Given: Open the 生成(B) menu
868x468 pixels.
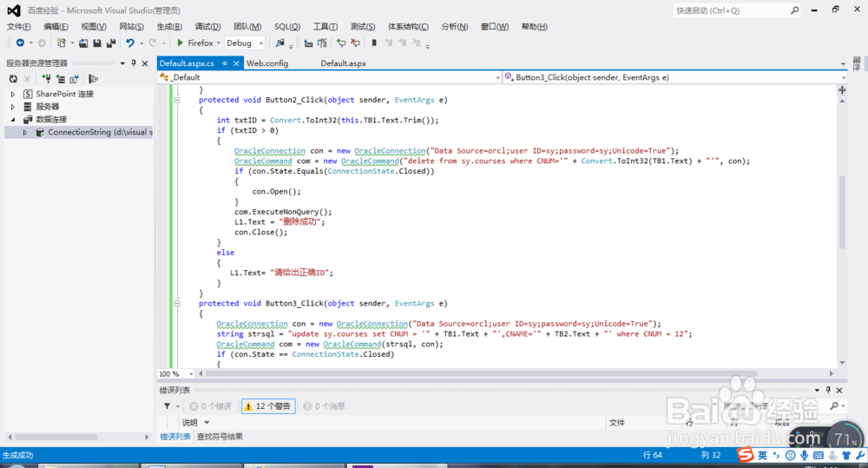Looking at the screenshot, I should [169, 27].
